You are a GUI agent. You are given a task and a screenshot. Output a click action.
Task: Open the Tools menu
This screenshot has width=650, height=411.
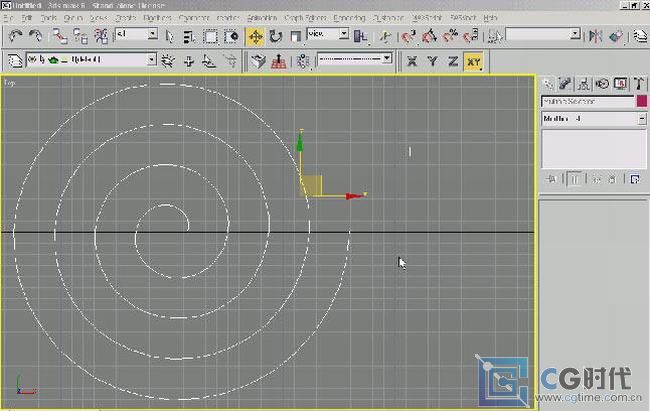click(x=49, y=18)
